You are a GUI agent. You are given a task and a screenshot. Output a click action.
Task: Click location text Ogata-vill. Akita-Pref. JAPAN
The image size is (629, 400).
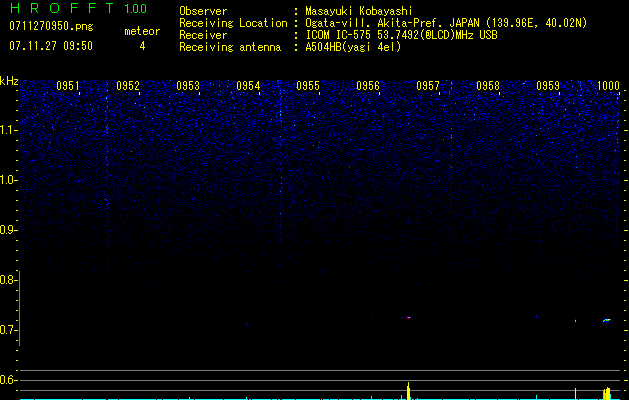392,23
